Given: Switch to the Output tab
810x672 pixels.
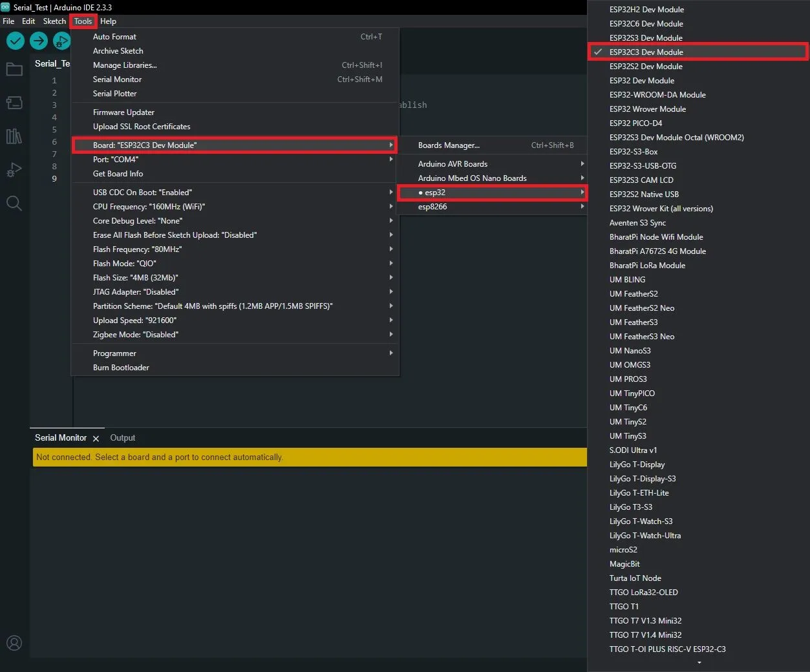Looking at the screenshot, I should coord(122,438).
